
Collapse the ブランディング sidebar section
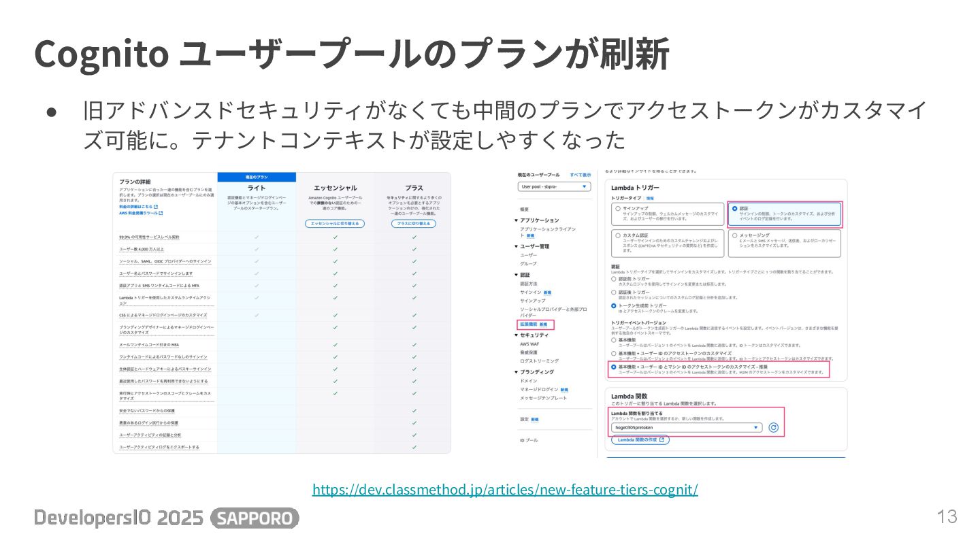click(x=516, y=372)
